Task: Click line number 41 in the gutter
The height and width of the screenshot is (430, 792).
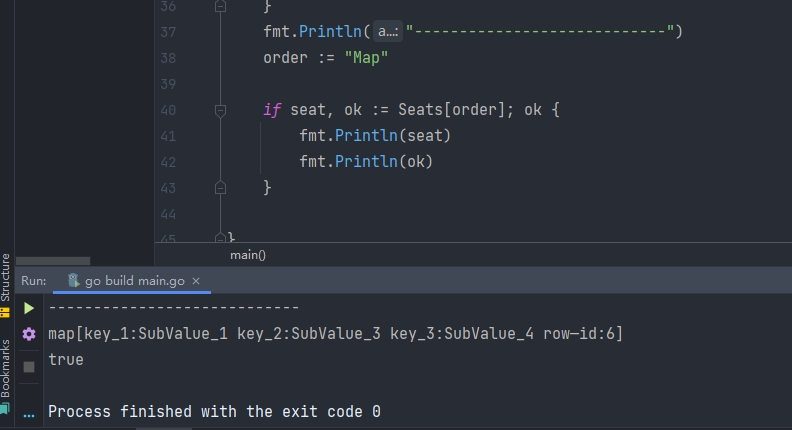Action: [x=167, y=136]
